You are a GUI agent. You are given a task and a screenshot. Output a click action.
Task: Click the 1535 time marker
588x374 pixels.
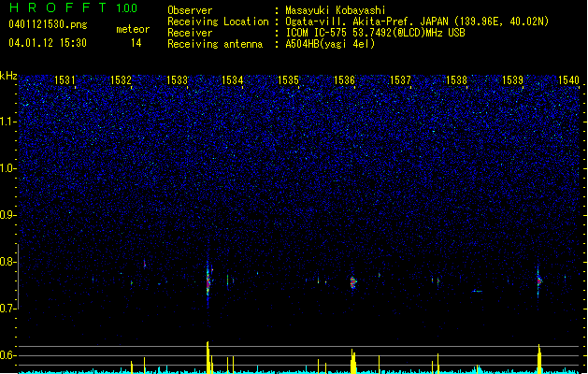(x=288, y=80)
